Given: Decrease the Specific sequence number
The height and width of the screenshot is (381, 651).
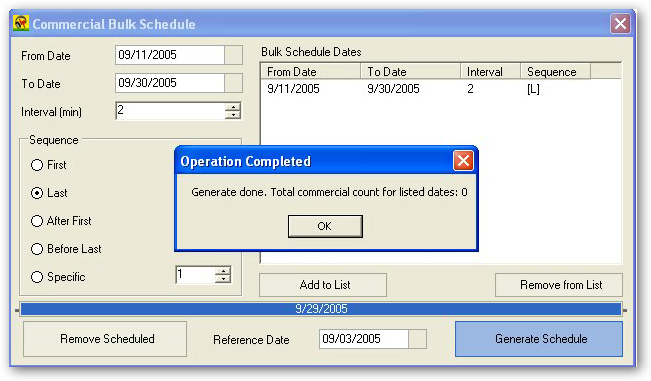Looking at the screenshot, I should (x=223, y=279).
